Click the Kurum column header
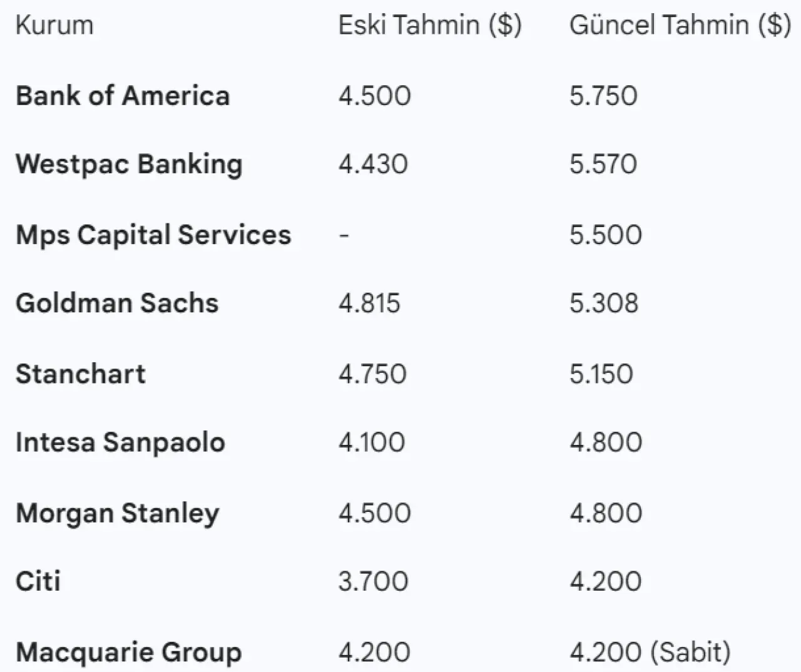 click(54, 26)
